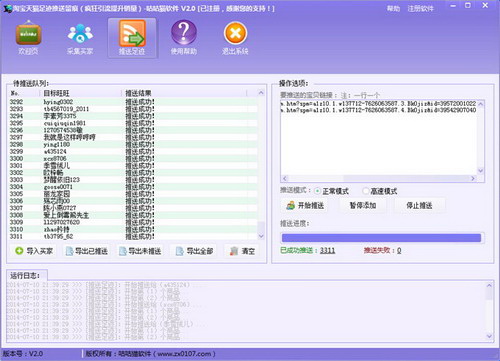Click the 导入买家 import buyers button
Image resolution: width=500 pixels, height=361 pixels.
point(34,251)
